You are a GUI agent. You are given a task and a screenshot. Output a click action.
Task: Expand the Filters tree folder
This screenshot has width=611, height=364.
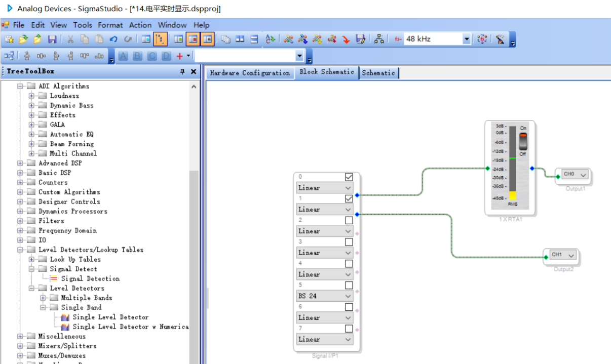(x=20, y=221)
